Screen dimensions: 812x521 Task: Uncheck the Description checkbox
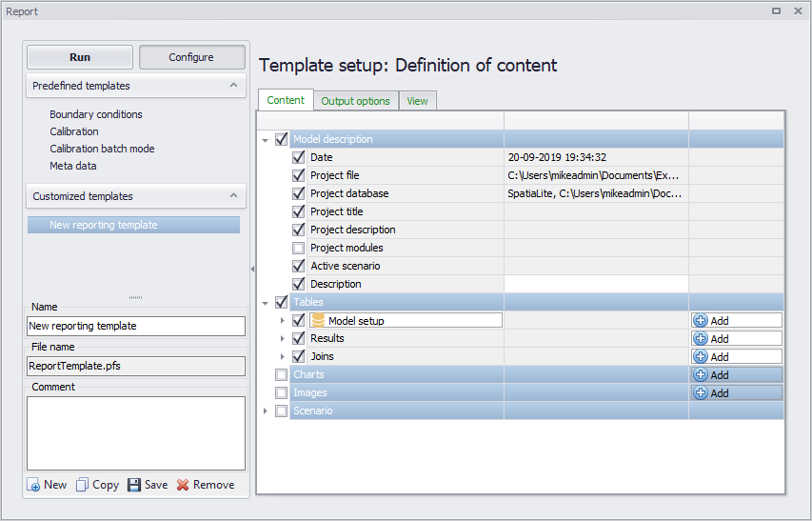point(298,284)
